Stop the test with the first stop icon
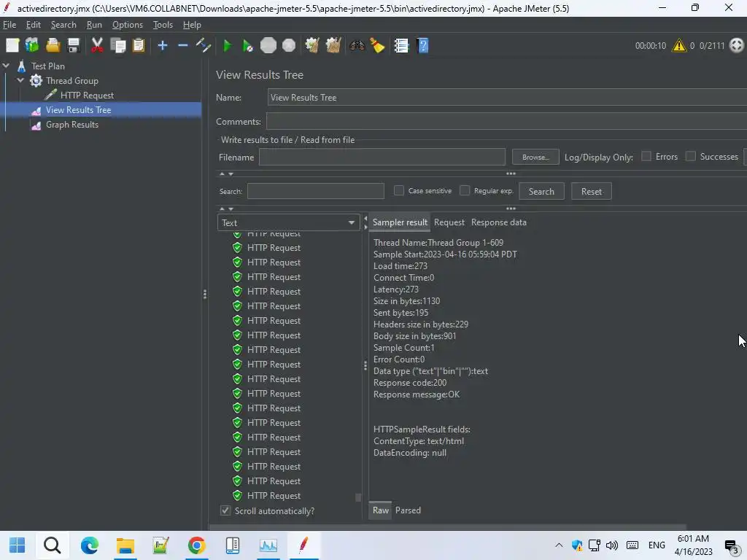This screenshot has height=560, width=747. tap(268, 46)
